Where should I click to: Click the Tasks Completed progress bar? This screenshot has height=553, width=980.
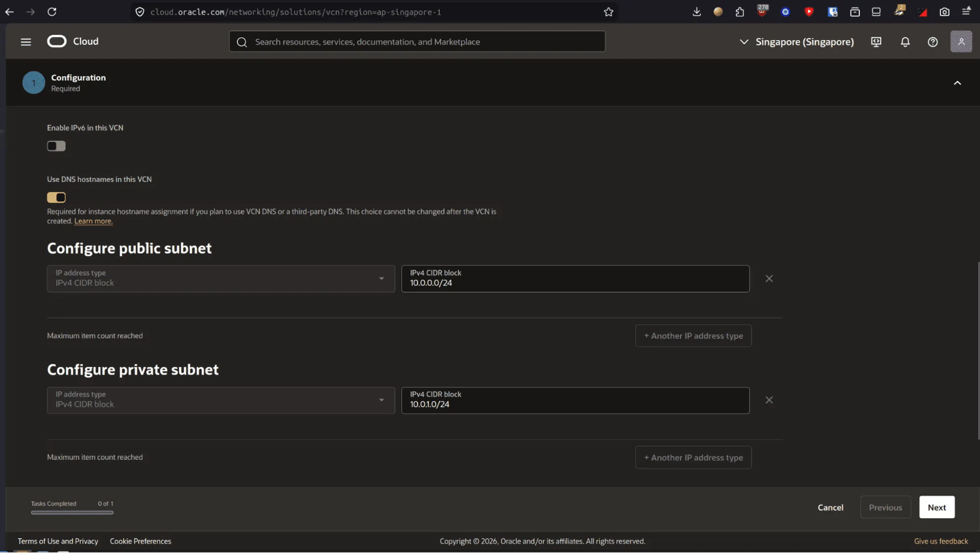[x=72, y=513]
